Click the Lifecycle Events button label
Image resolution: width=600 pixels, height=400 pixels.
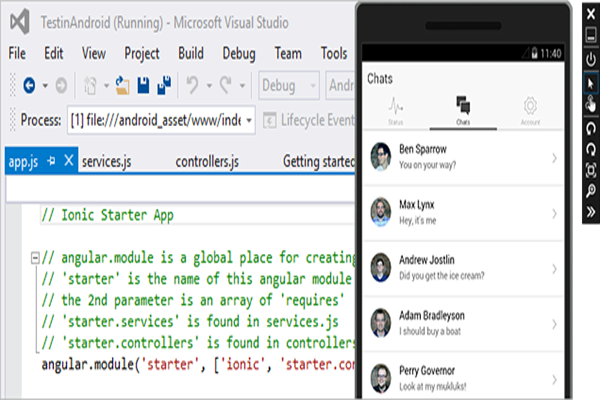tap(318, 120)
